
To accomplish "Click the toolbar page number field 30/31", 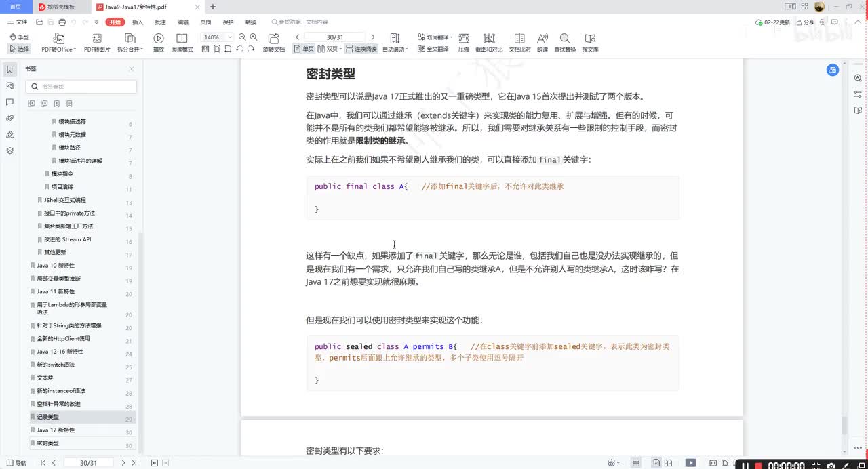I will point(335,37).
